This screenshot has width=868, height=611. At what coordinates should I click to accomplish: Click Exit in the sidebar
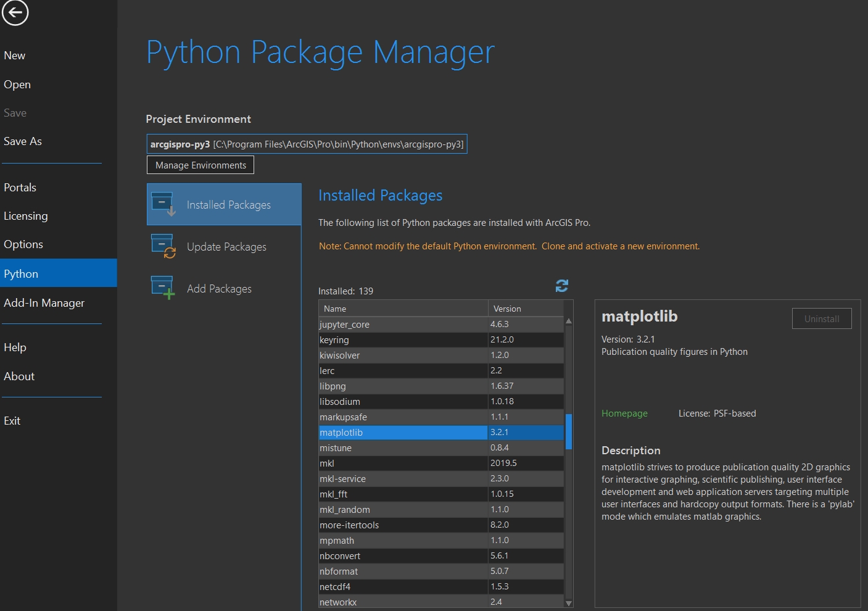click(11, 420)
